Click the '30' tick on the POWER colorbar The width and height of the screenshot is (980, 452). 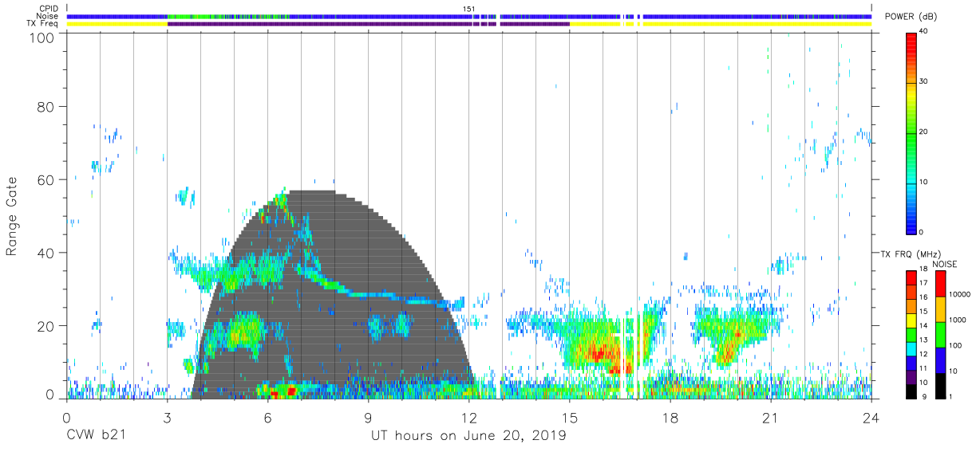pyautogui.click(x=924, y=82)
